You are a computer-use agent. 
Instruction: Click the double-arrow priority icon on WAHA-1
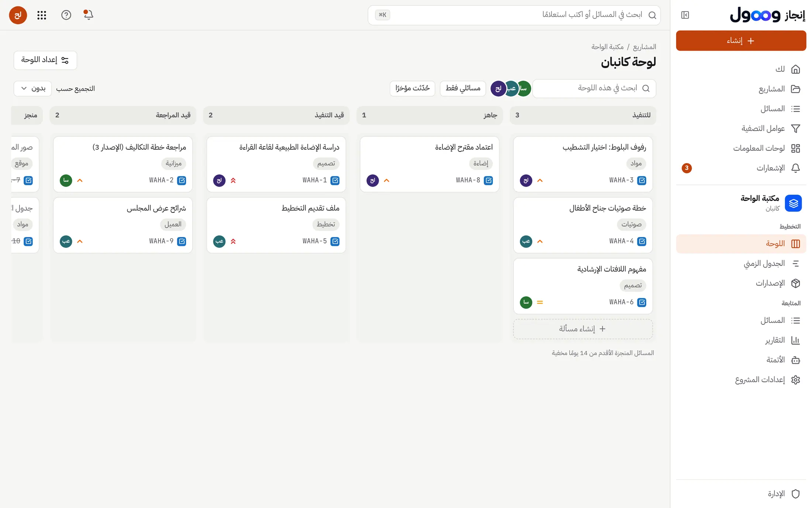point(233,180)
